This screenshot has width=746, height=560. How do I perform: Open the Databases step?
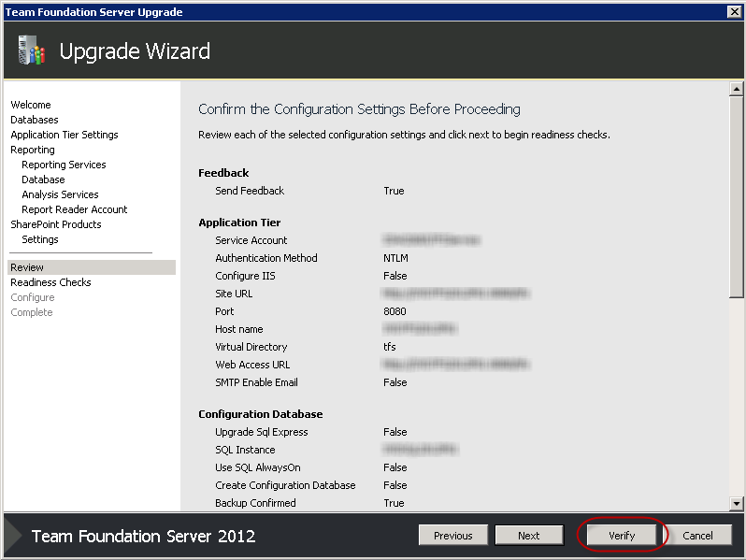click(x=35, y=120)
